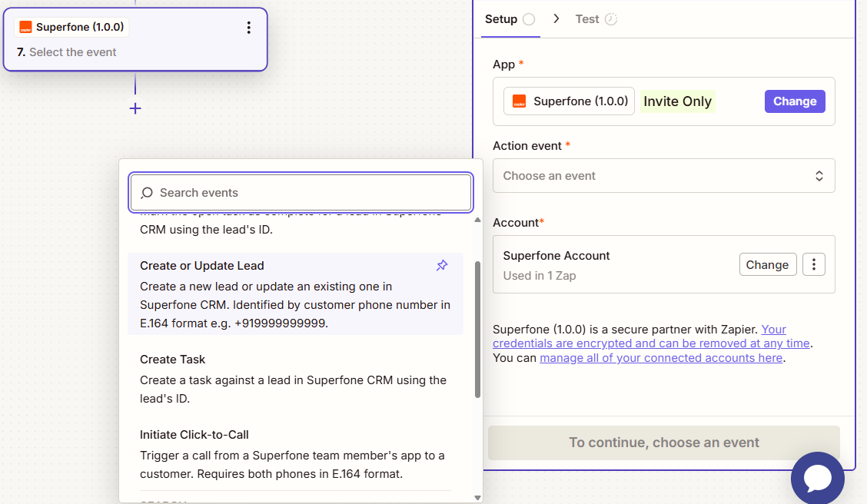867x504 pixels.
Task: Open the step 7 three-dot menu
Action: (x=249, y=28)
